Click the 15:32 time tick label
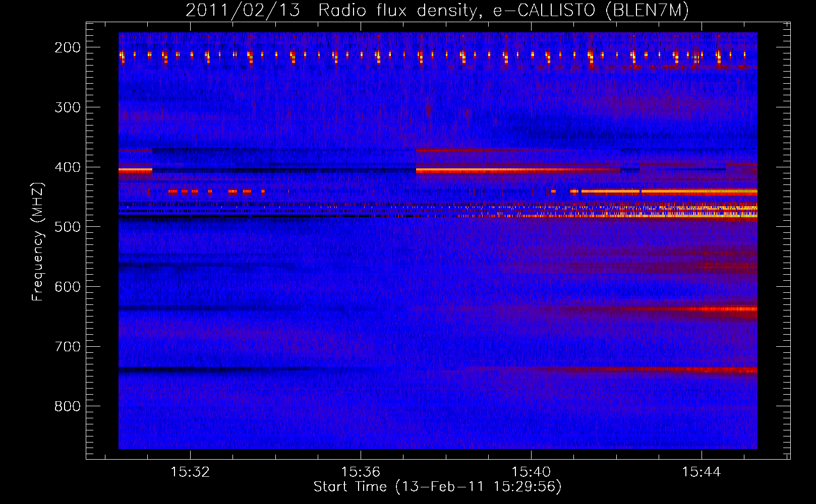The height and width of the screenshot is (504, 816). pos(190,472)
